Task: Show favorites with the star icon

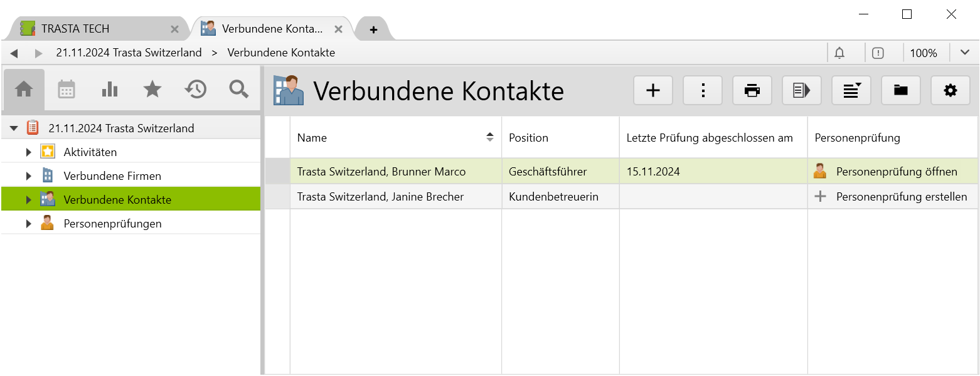Action: [x=152, y=90]
